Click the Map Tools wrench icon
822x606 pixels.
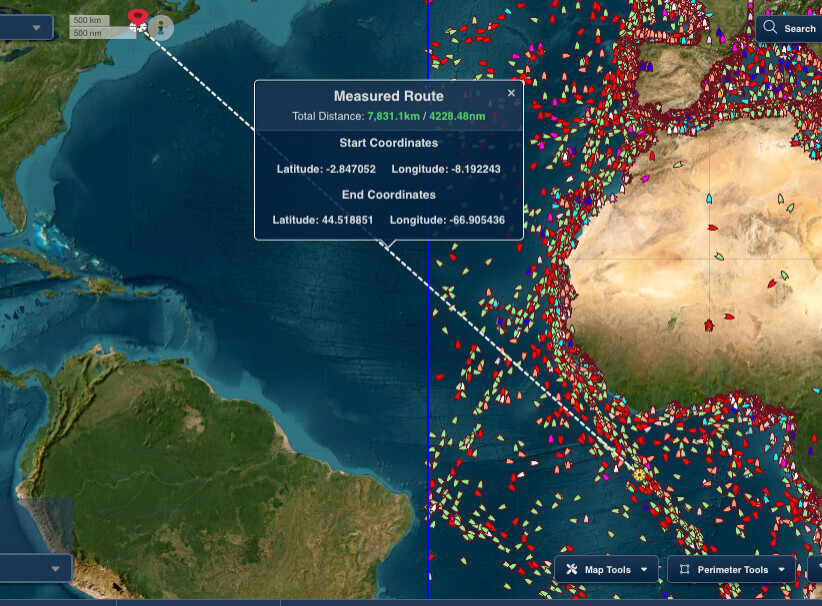(572, 570)
